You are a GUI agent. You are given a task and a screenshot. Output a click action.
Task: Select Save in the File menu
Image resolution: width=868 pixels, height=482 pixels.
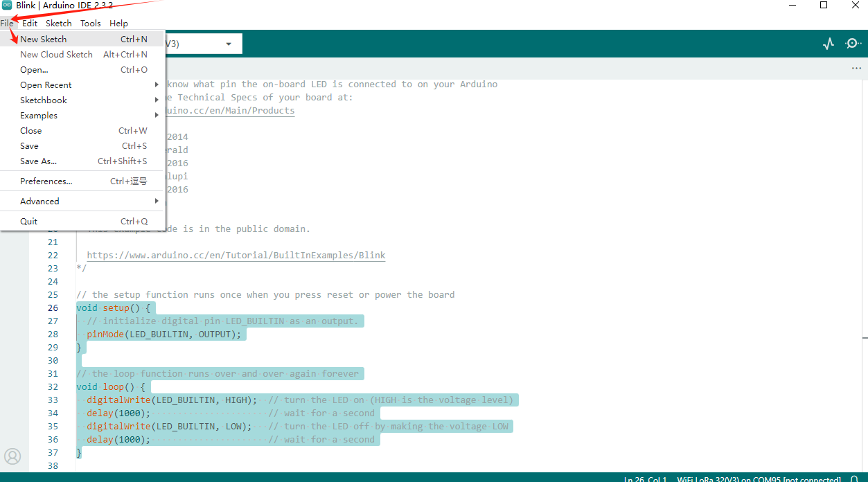point(82,146)
